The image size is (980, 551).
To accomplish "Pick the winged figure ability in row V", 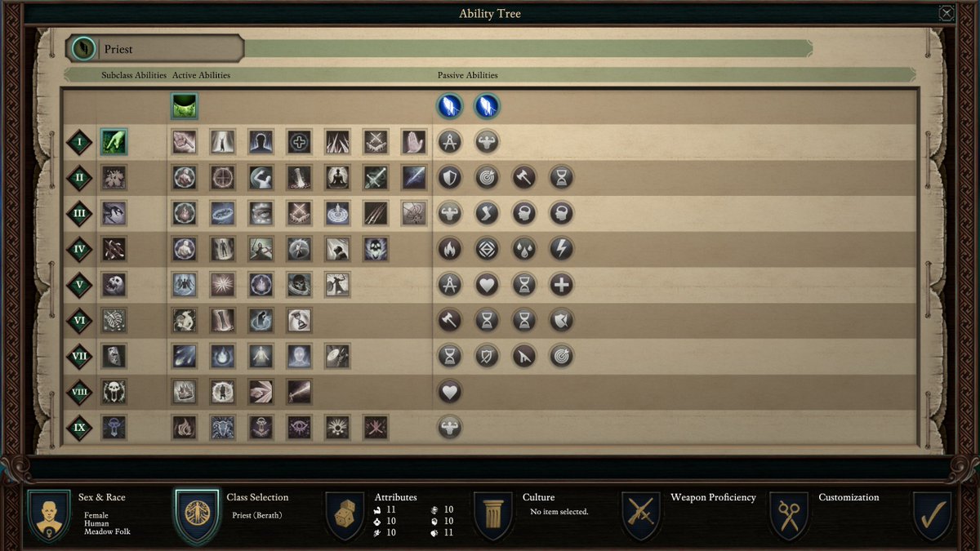I will coord(184,285).
